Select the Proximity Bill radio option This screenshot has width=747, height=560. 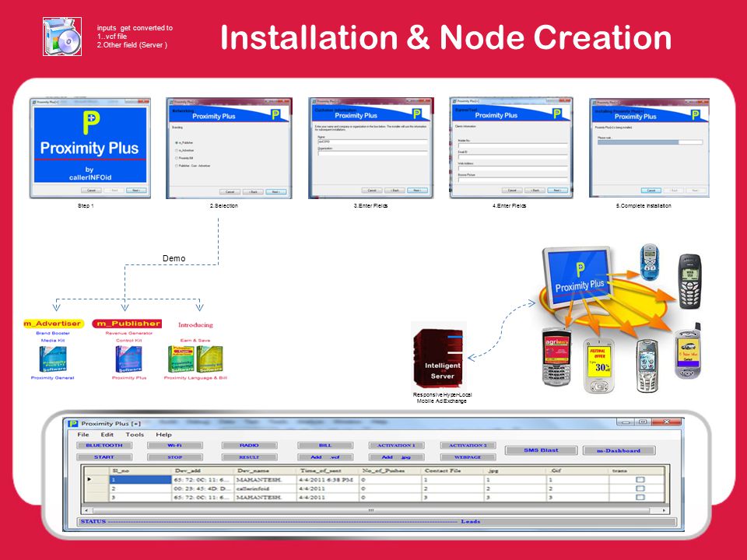pyautogui.click(x=177, y=158)
